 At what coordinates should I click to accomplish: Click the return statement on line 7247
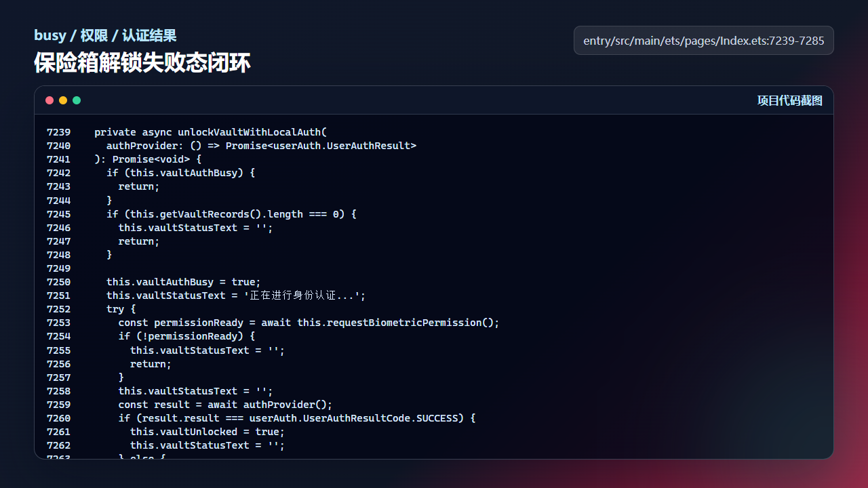[139, 241]
